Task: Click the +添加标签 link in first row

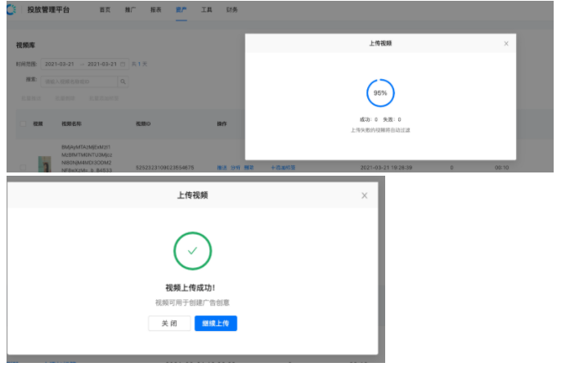Action: 283,168
